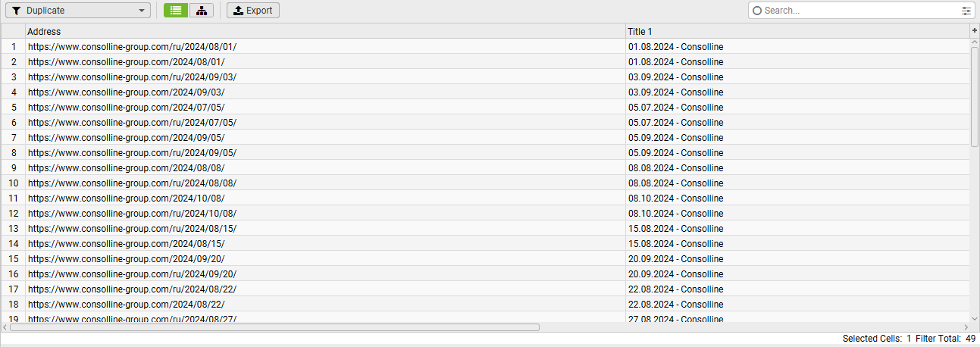Select title cell 05.07.2024 in row 5

pyautogui.click(x=675, y=107)
